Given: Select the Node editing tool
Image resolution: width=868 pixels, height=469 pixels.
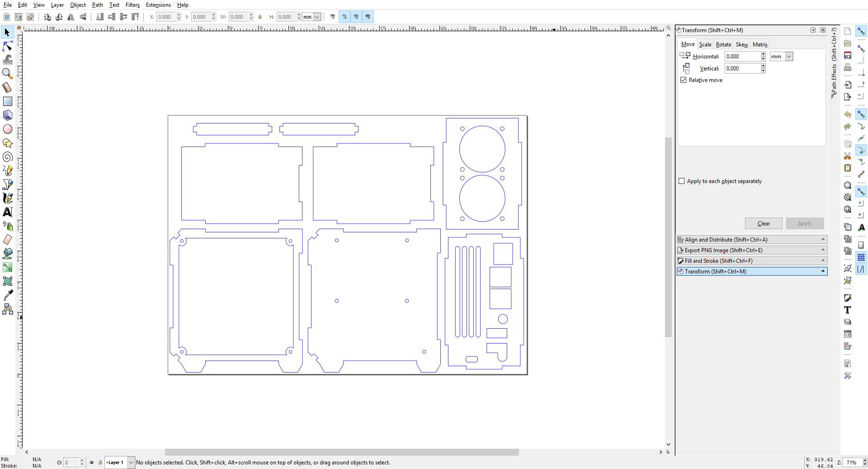Looking at the screenshot, I should [7, 46].
